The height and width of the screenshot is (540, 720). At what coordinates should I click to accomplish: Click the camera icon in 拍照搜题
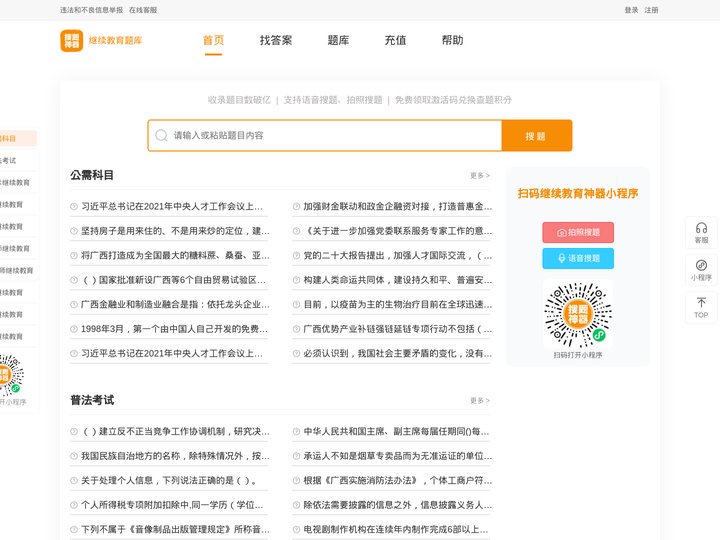pos(561,233)
